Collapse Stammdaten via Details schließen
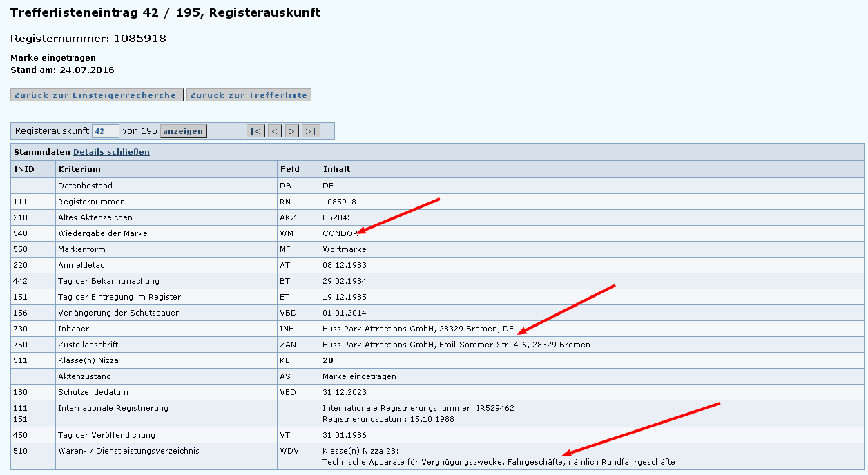This screenshot has height=475, width=868. click(111, 152)
